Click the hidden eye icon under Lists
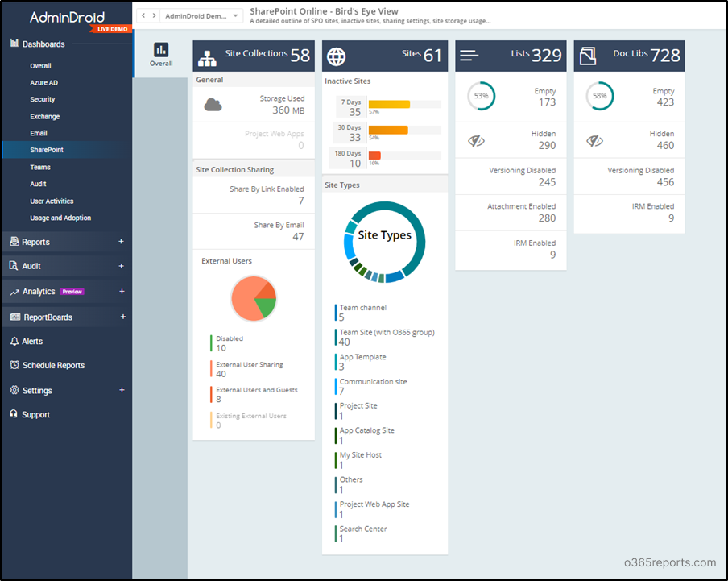728x581 pixels. pyautogui.click(x=476, y=141)
